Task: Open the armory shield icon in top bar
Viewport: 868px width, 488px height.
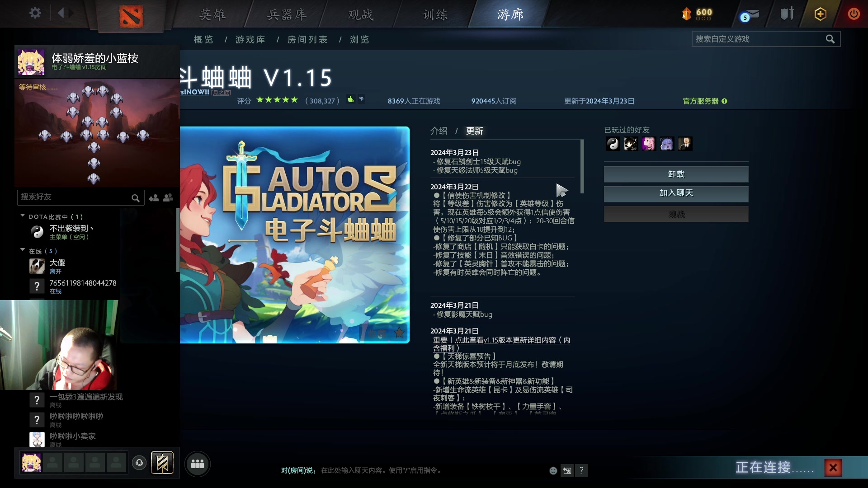Action: coord(787,14)
